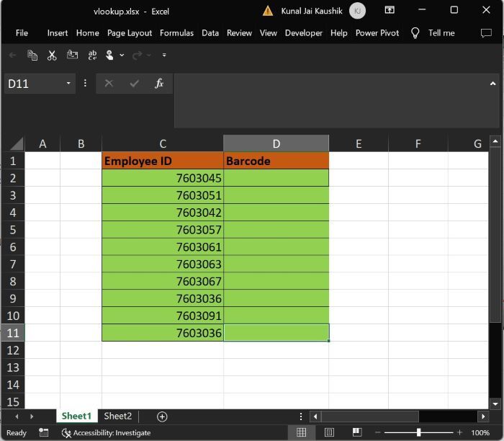Viewport: 504px width, 441px height.
Task: Add a new sheet with the plus button
Action: point(162,417)
